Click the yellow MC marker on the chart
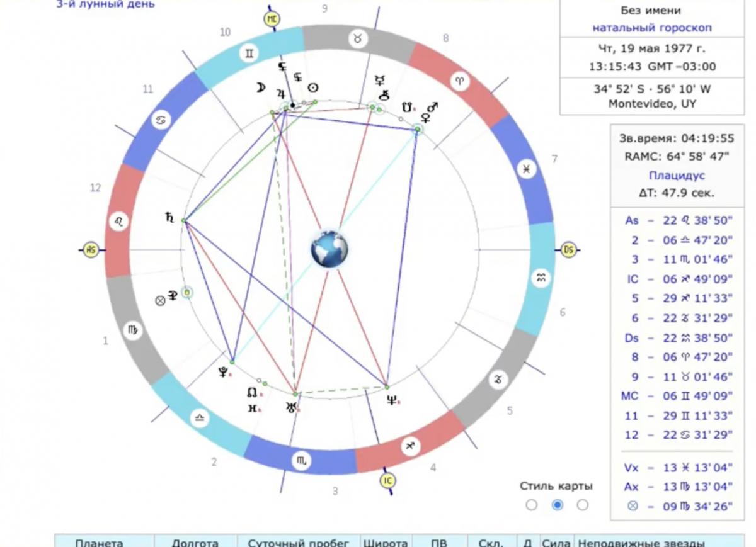The image size is (756, 547). click(272, 19)
